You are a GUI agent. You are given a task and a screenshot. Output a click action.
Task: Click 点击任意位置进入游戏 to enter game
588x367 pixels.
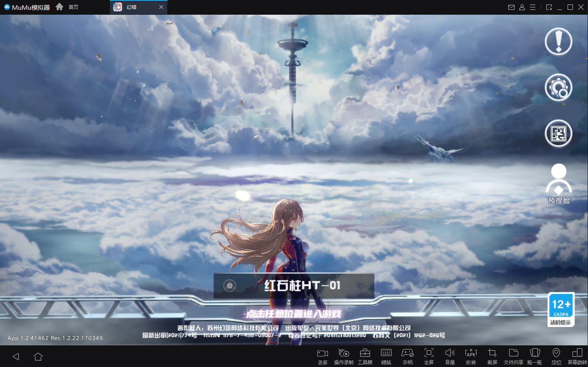click(x=293, y=314)
